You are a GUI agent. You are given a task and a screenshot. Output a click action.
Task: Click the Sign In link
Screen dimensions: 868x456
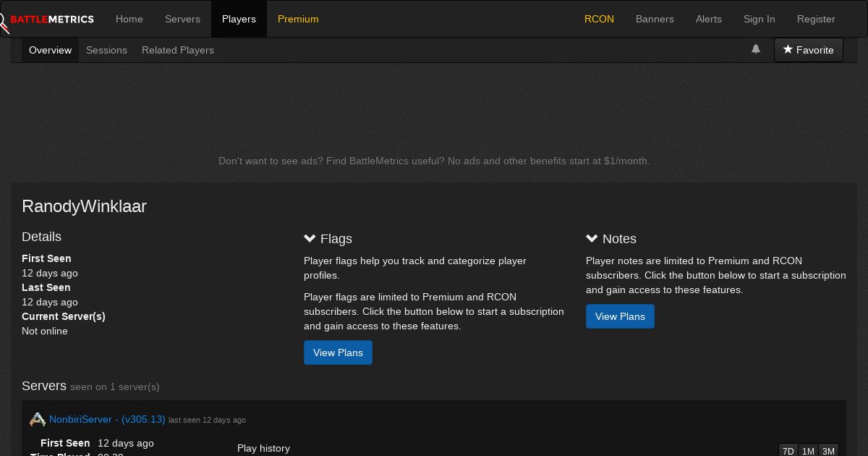[759, 19]
